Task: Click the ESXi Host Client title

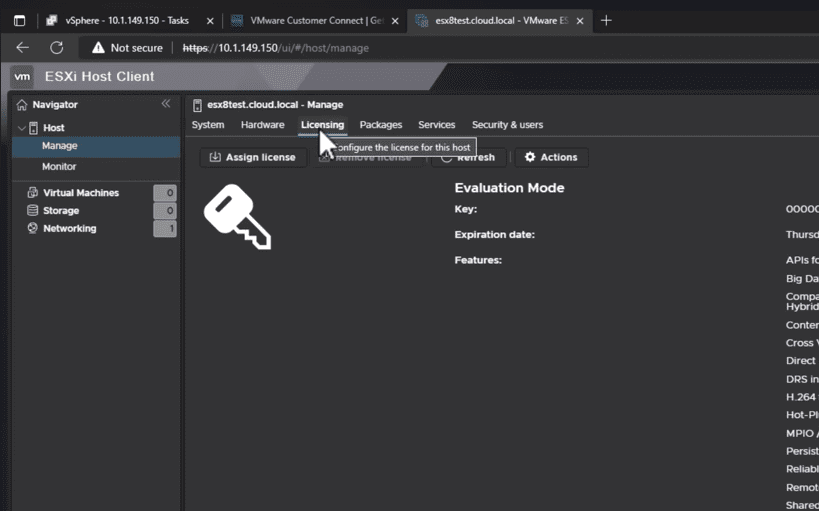Action: [100, 76]
